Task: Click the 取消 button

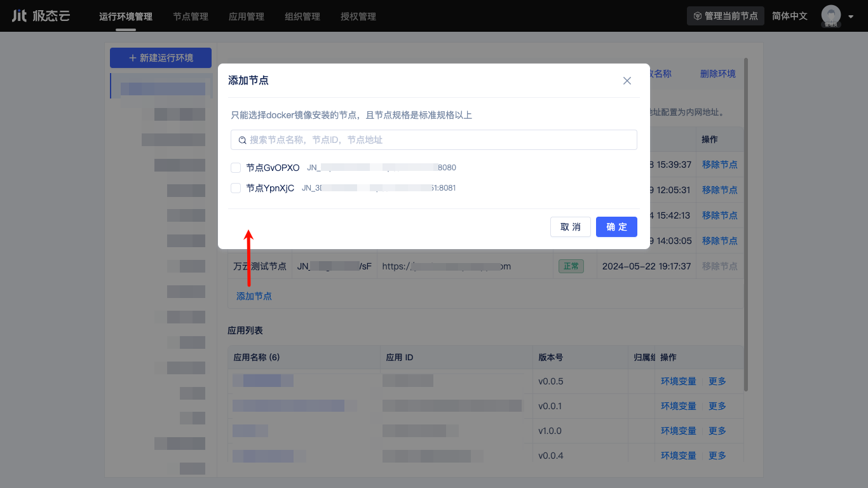Action: 571,227
